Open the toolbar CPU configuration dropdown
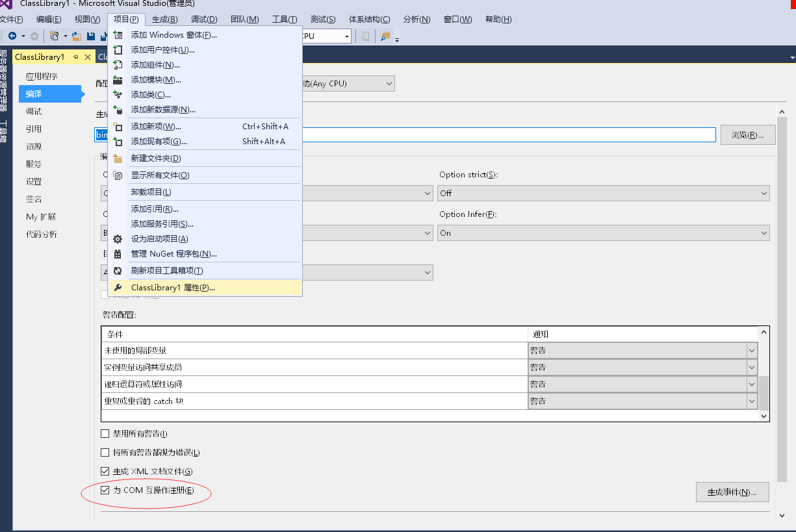796x532 pixels. [347, 36]
